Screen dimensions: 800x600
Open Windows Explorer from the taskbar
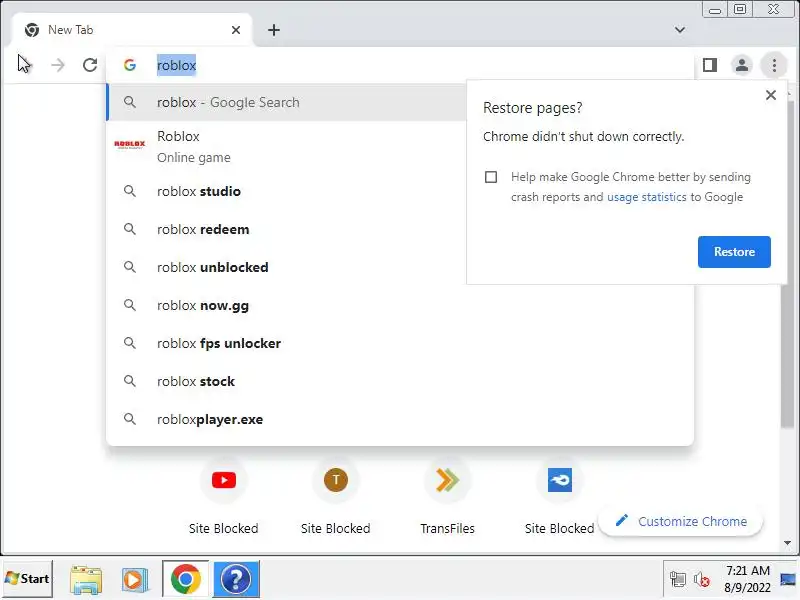click(86, 579)
